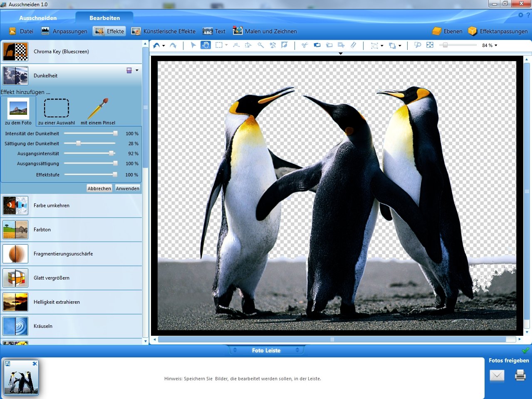The height and width of the screenshot is (399, 532).
Task: Switch to the Ausschneiden tab
Action: (38, 18)
